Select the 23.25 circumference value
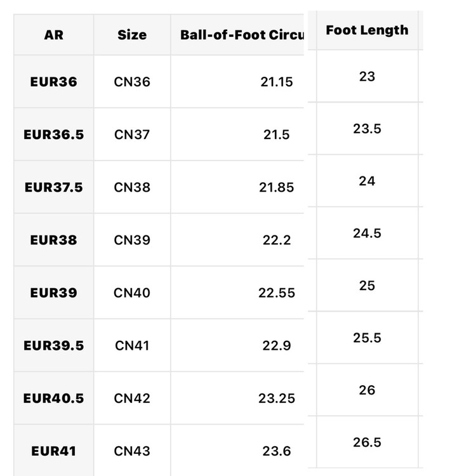 tap(277, 399)
